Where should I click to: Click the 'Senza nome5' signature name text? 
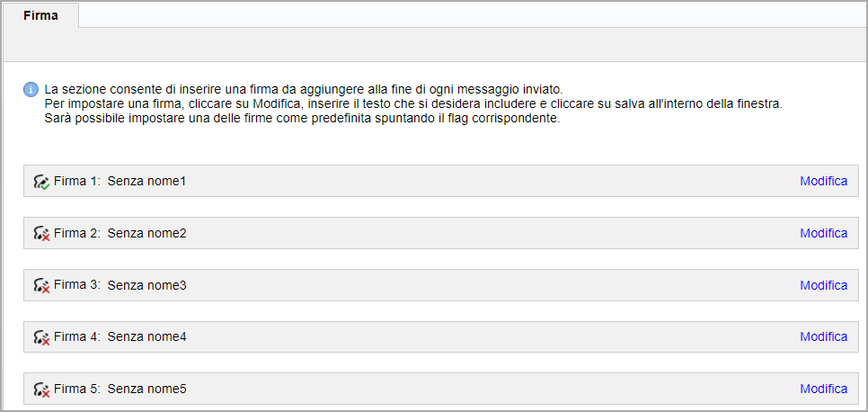(x=146, y=390)
